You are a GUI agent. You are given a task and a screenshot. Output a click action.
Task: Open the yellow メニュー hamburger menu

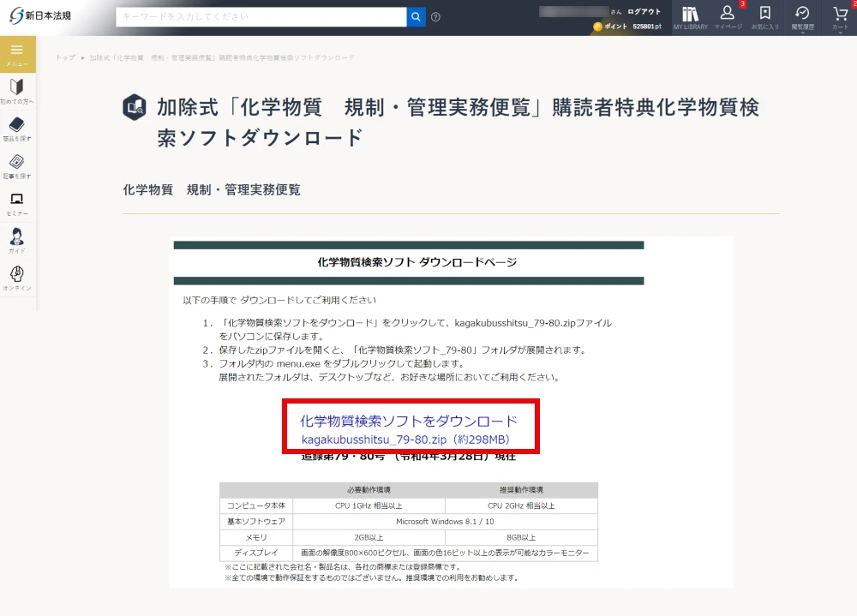pyautogui.click(x=17, y=54)
